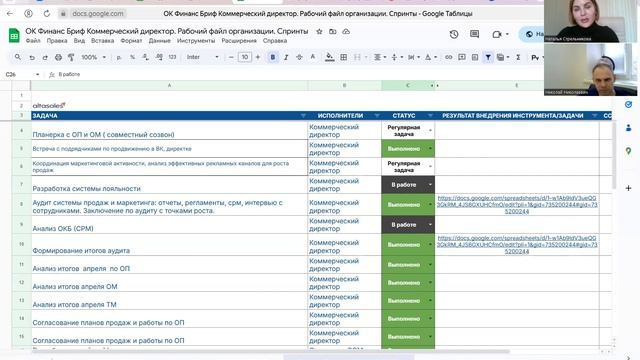This screenshot has width=640, height=360.
Task: Format as percent
Action: click(x=132, y=58)
